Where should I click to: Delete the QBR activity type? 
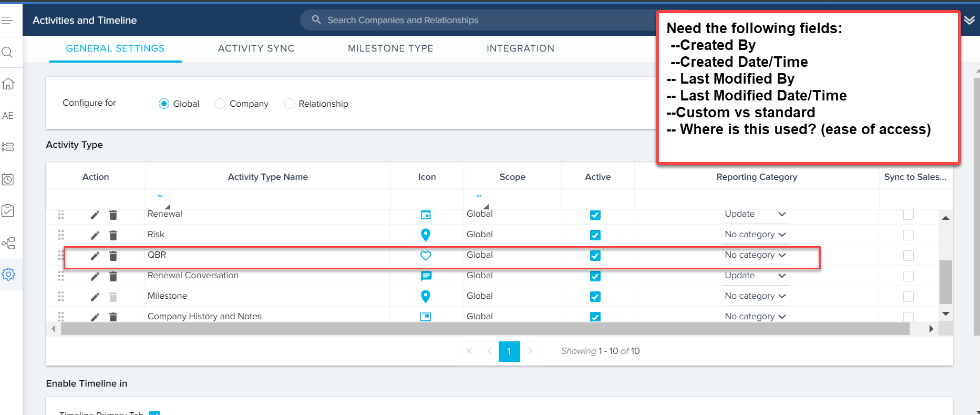(113, 256)
